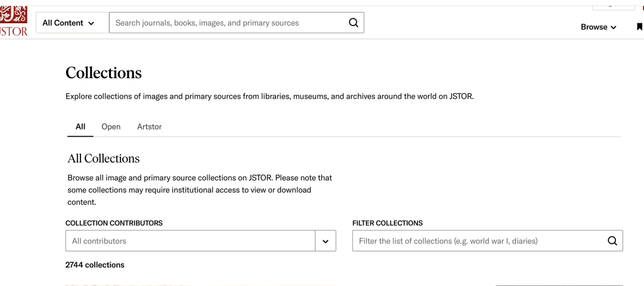The image size is (644, 286).
Task: Click the Explore collections description text
Action: 270,96
